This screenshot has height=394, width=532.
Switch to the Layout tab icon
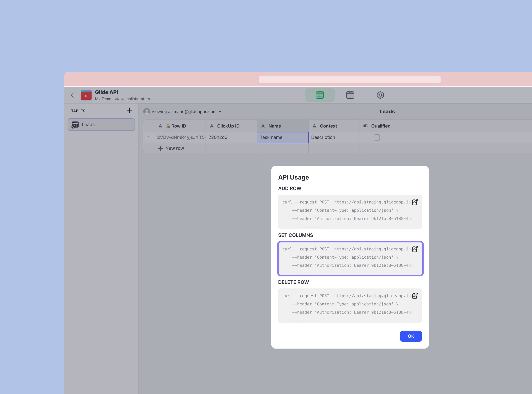350,95
